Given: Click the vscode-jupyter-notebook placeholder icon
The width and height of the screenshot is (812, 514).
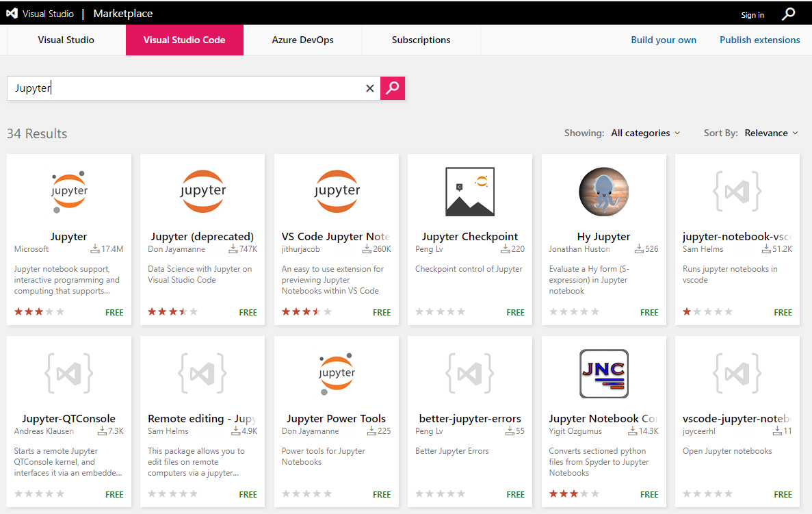Looking at the screenshot, I should click(x=737, y=374).
